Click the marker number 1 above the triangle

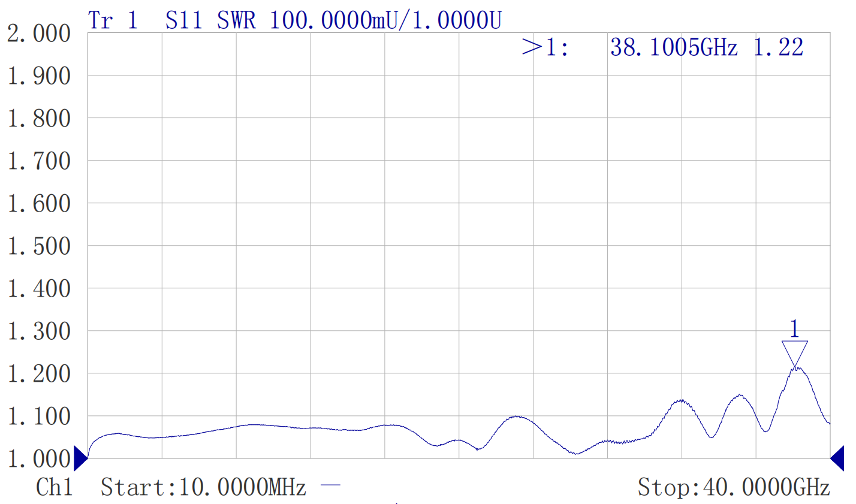[x=794, y=328]
